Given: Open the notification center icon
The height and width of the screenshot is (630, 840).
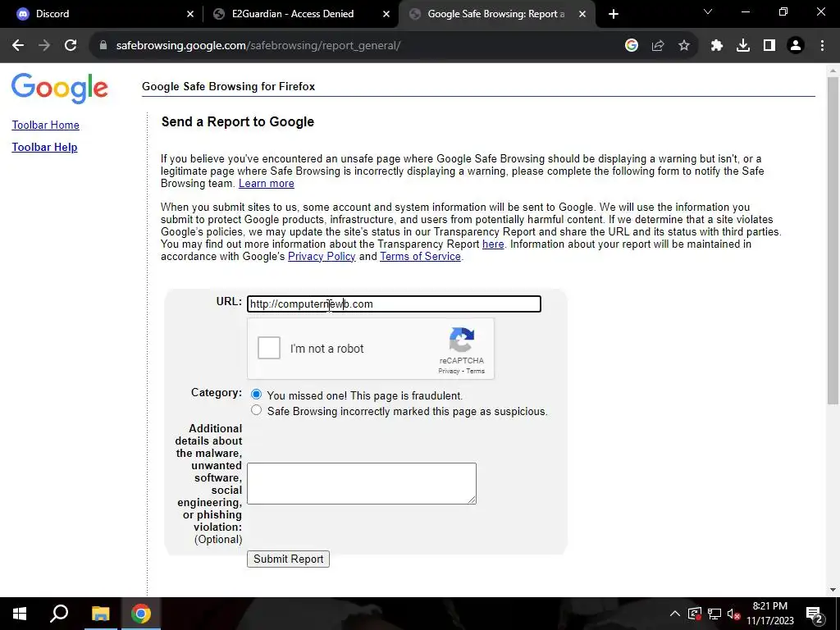Looking at the screenshot, I should (815, 614).
